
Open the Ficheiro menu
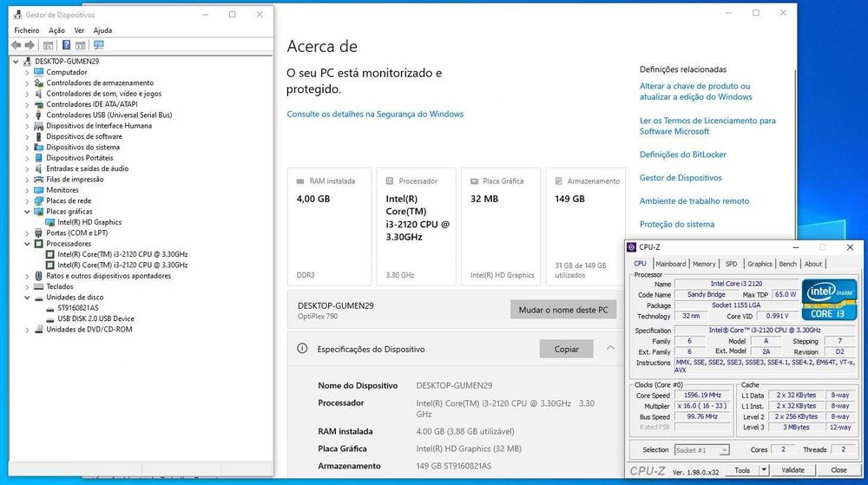click(27, 30)
